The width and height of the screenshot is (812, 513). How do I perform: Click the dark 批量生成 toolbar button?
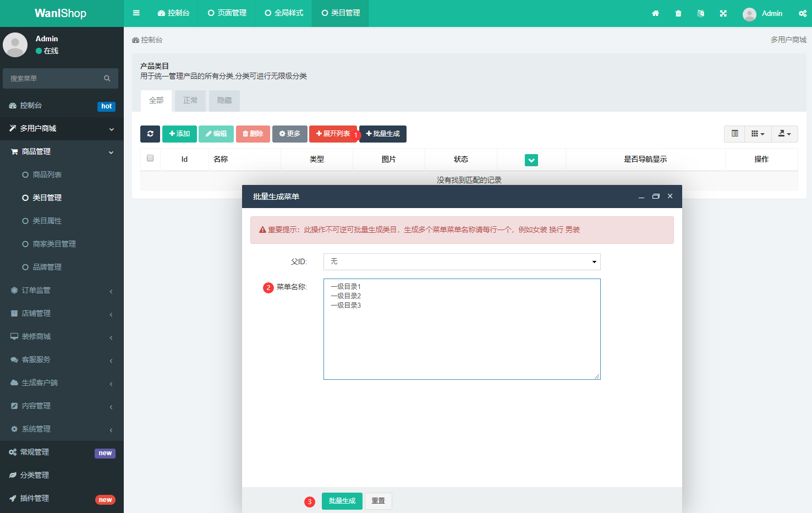[383, 134]
